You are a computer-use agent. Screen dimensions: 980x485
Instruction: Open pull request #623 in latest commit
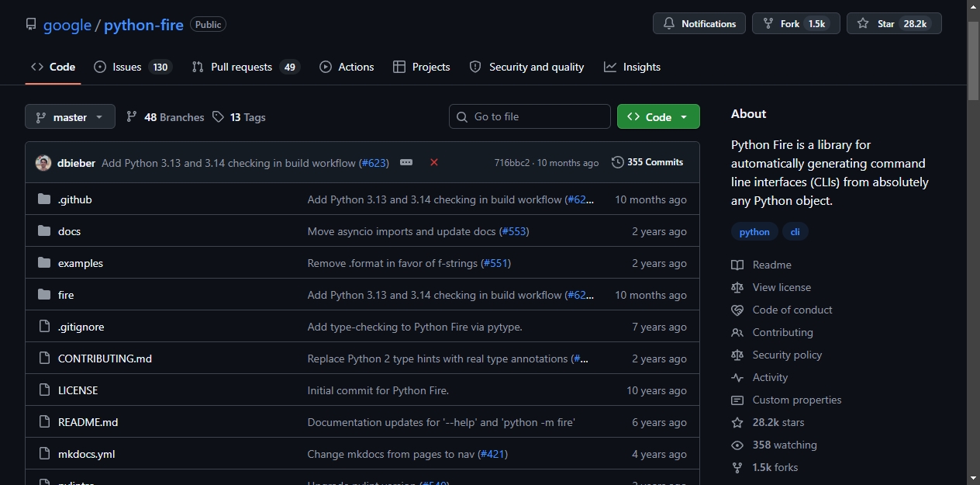pyautogui.click(x=374, y=163)
